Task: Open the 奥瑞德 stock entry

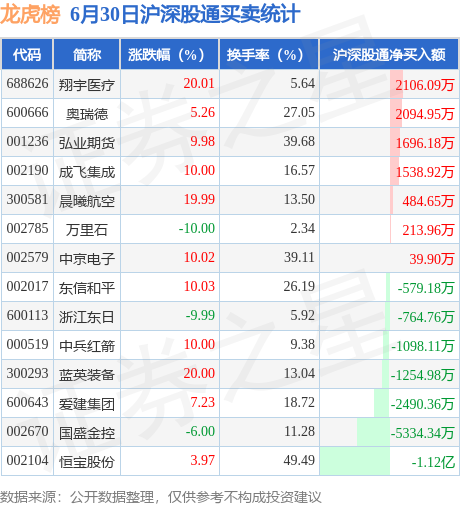Action: pyautogui.click(x=87, y=114)
